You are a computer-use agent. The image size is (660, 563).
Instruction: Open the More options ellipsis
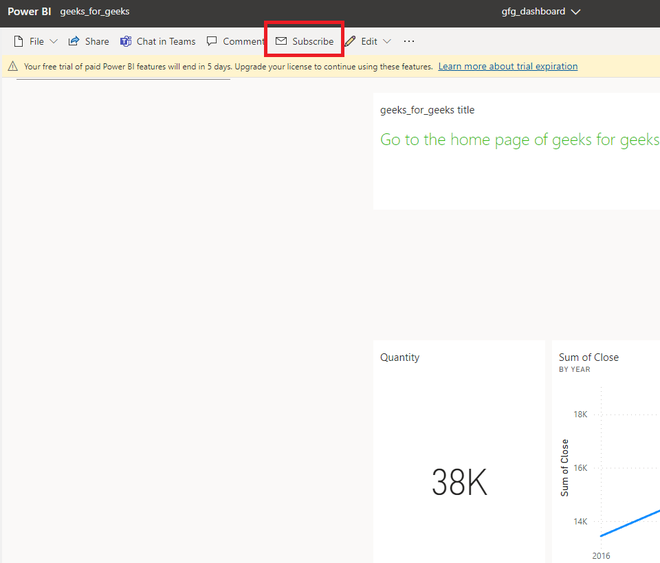(x=409, y=41)
